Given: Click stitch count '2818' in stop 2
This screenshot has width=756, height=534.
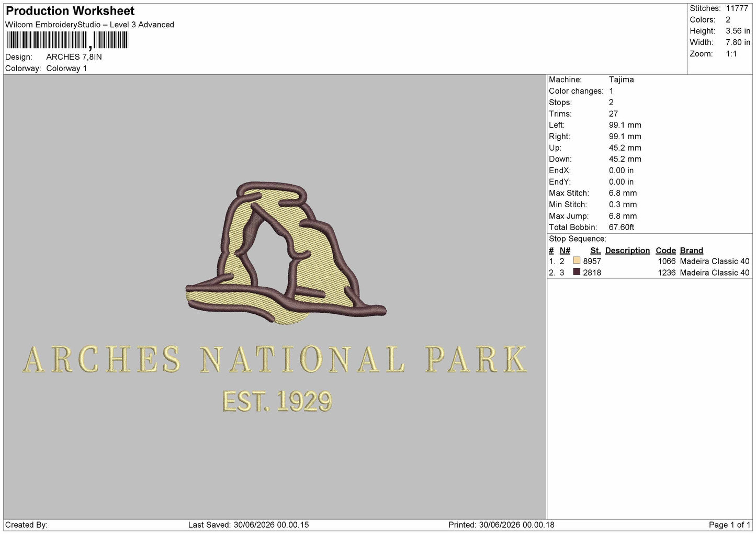Looking at the screenshot, I should (x=592, y=273).
